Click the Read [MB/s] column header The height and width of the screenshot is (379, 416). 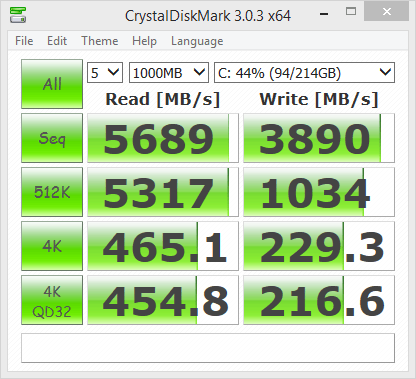163,99
